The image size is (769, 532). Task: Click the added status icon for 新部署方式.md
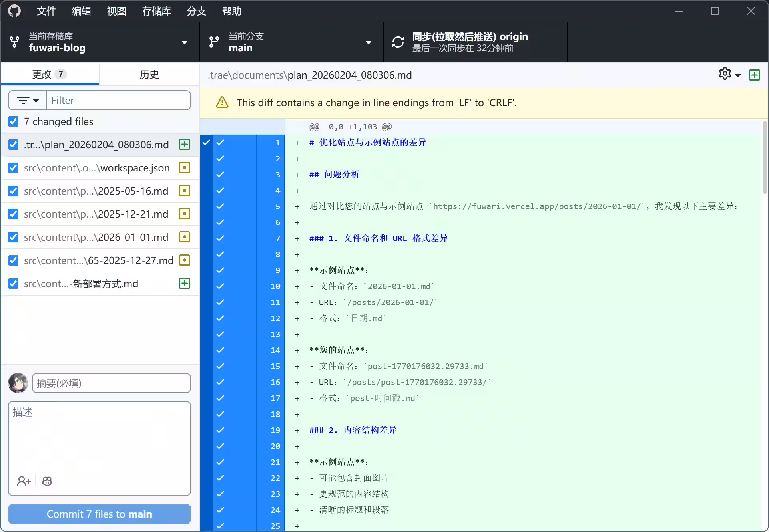click(184, 283)
